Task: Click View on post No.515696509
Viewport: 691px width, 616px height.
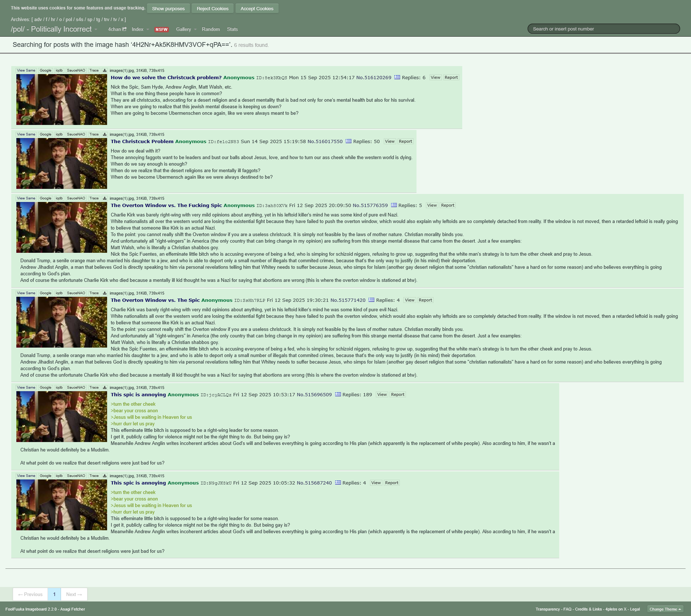Action: pos(382,394)
